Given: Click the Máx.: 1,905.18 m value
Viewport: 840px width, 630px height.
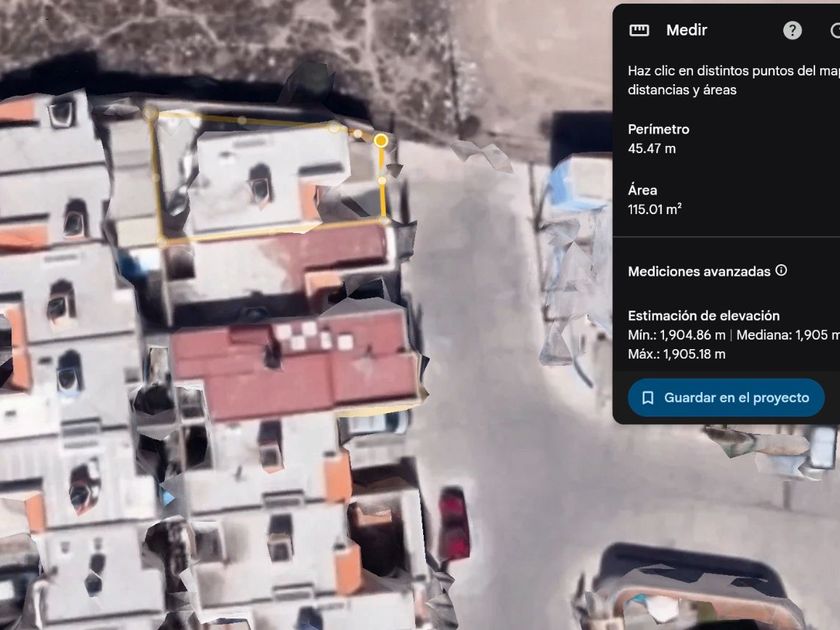Looking at the screenshot, I should point(677,354).
